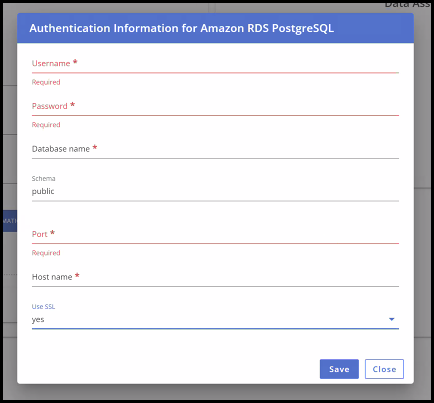
Task: Click the dialog title Authentication Information
Action: click(x=181, y=28)
